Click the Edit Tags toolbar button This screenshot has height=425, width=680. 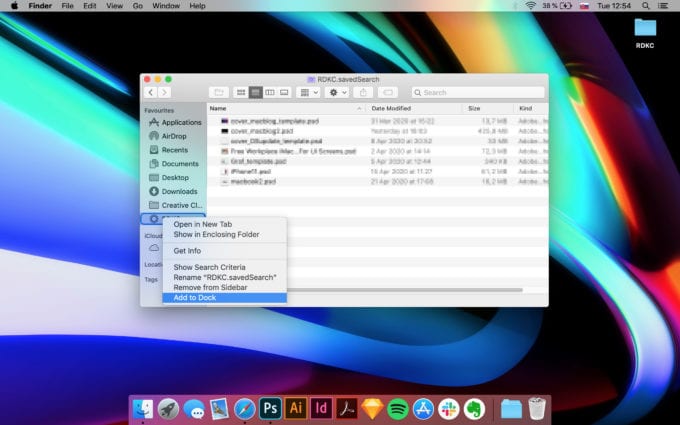point(388,92)
